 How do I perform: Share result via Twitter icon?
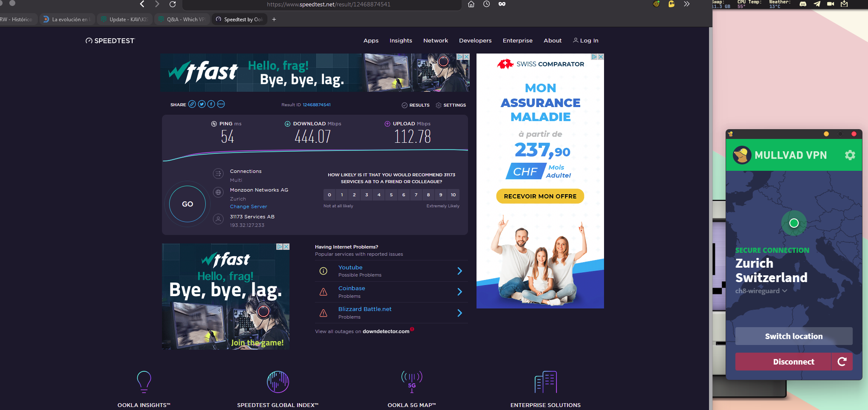point(201,104)
